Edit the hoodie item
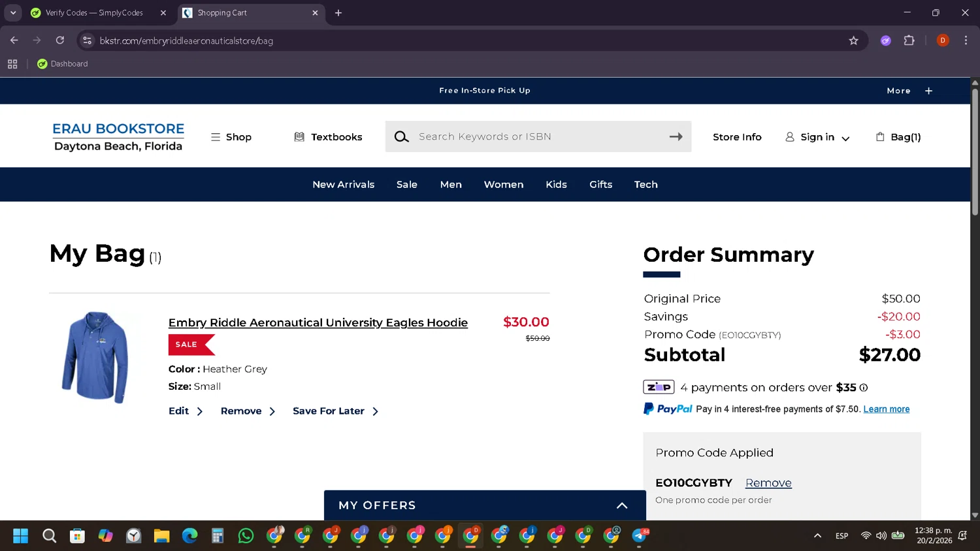980x551 pixels. click(x=186, y=411)
